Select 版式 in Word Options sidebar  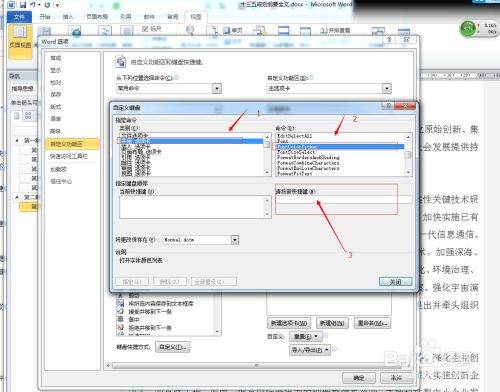pos(56,107)
